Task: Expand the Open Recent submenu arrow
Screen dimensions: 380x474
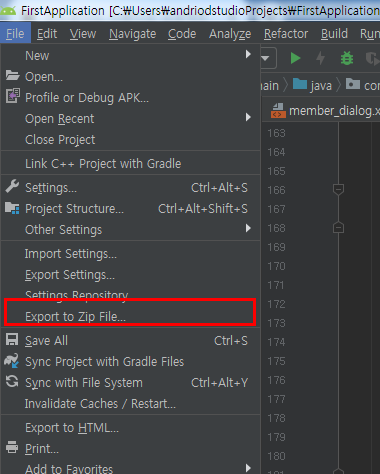Action: pos(248,117)
